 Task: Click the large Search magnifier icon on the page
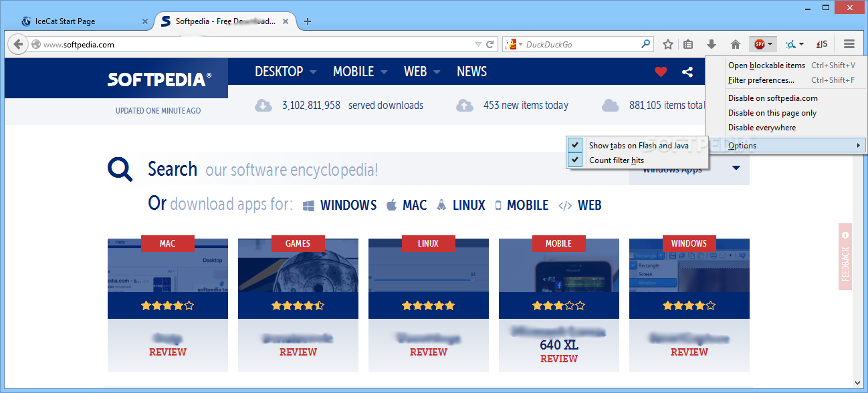120,169
